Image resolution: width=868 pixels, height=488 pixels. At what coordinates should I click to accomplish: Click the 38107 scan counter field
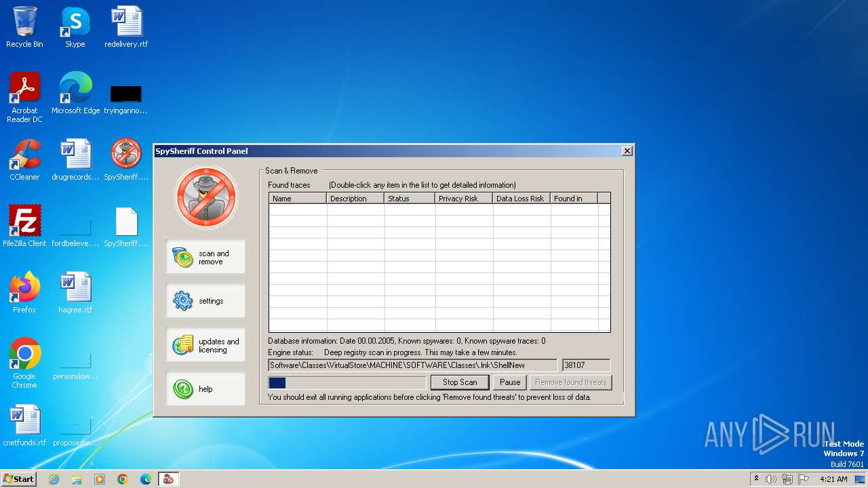point(587,365)
